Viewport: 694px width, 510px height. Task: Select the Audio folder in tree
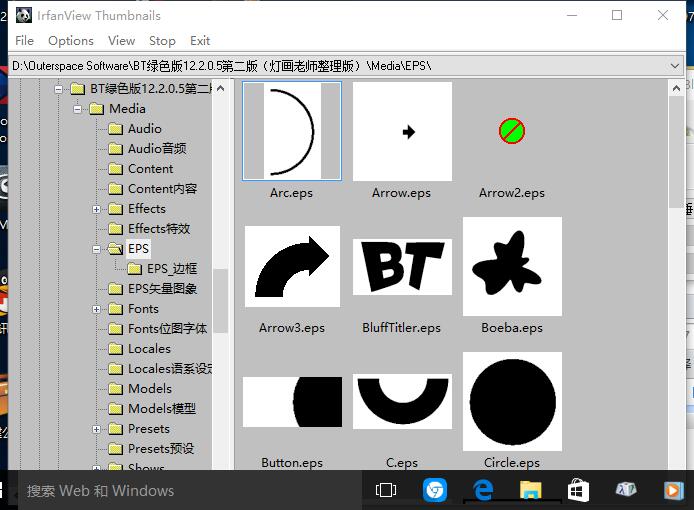point(144,129)
